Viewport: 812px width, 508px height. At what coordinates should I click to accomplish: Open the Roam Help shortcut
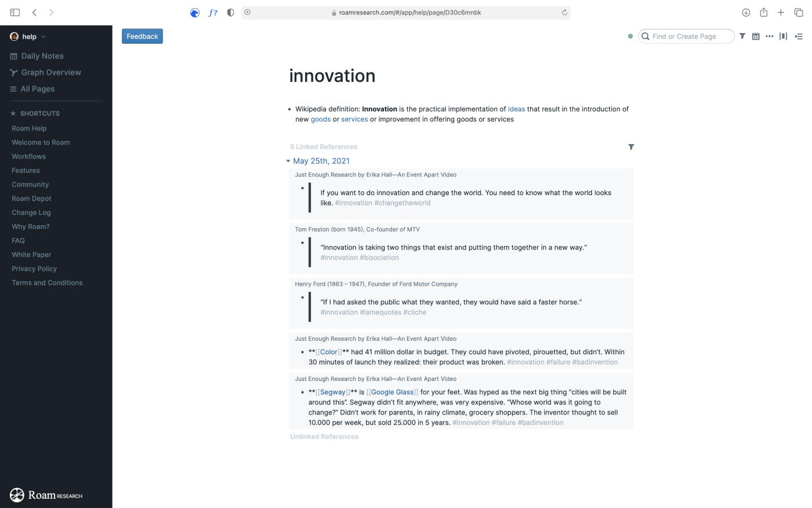click(29, 128)
